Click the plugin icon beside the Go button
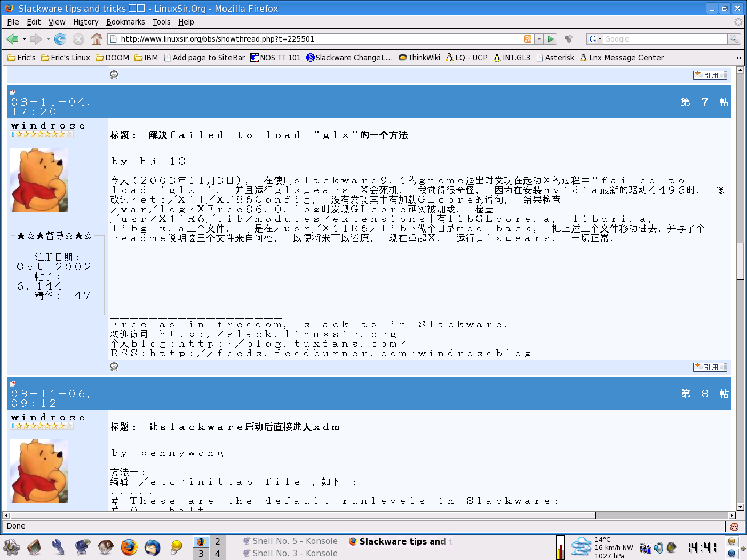 click(569, 39)
